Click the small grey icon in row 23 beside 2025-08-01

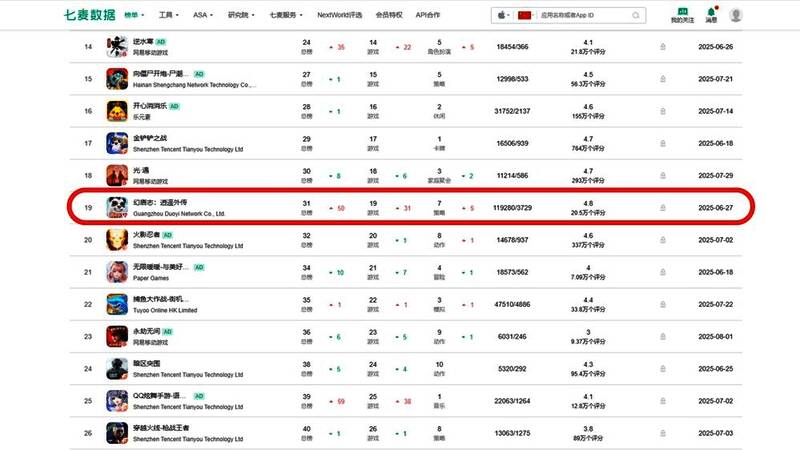tap(663, 337)
